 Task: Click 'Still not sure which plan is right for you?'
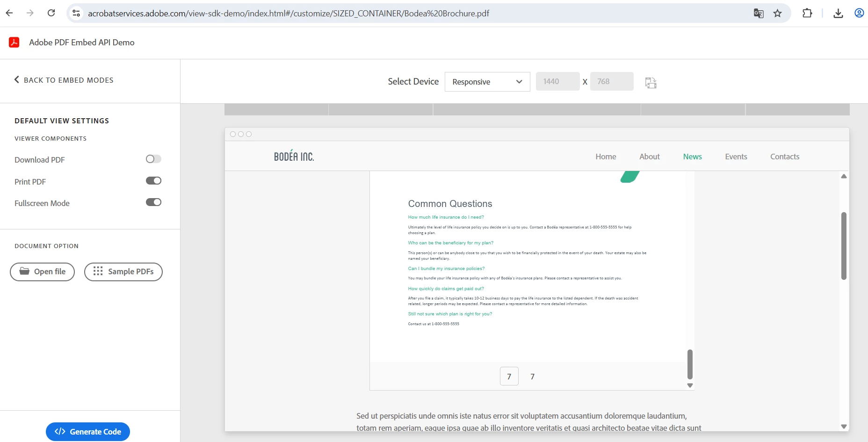point(450,314)
